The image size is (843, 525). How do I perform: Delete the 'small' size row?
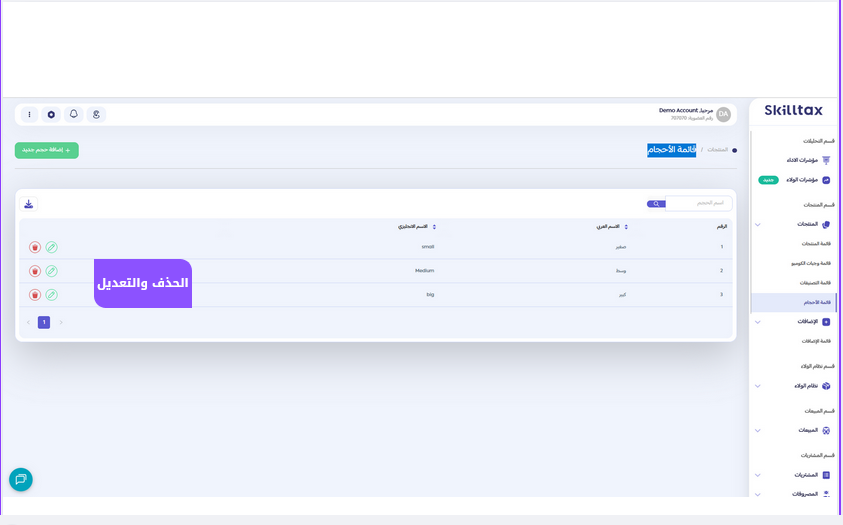35,247
